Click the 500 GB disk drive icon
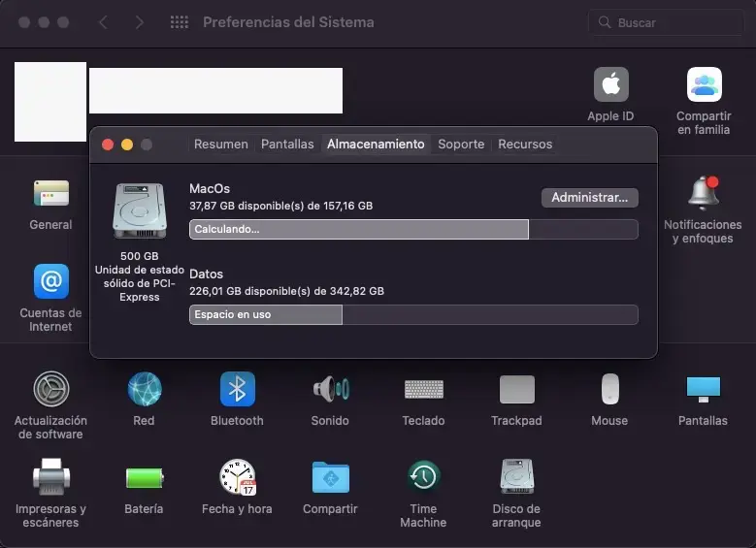Image resolution: width=756 pixels, height=548 pixels. 140,210
